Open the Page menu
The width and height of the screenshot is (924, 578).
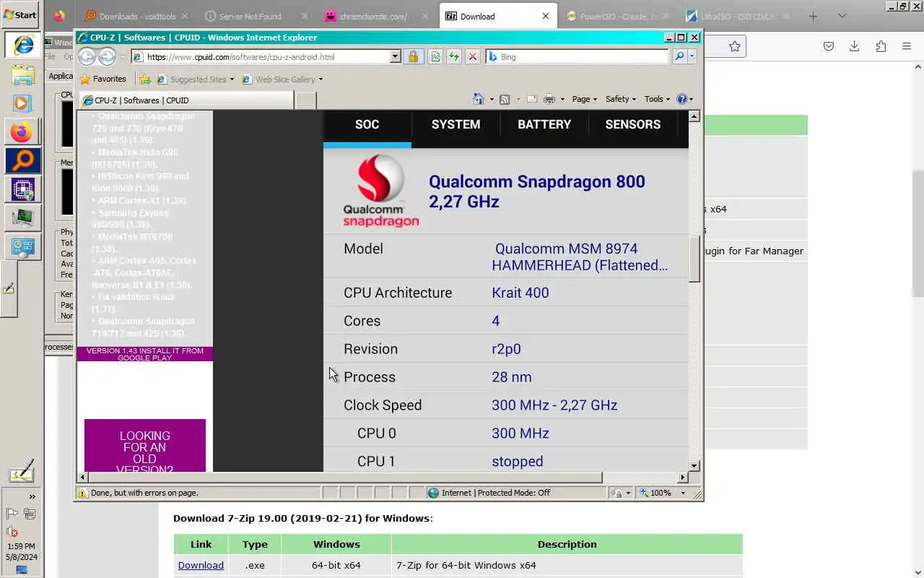click(584, 99)
